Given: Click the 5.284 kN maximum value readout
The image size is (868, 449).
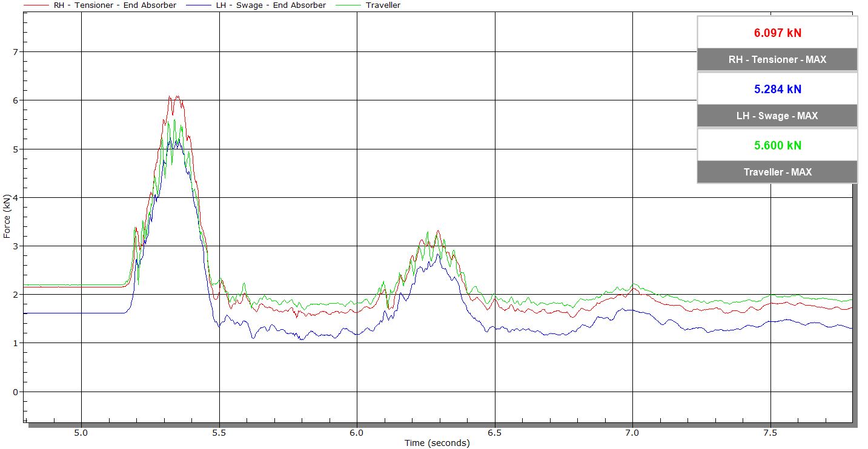Looking at the screenshot, I should coord(777,90).
